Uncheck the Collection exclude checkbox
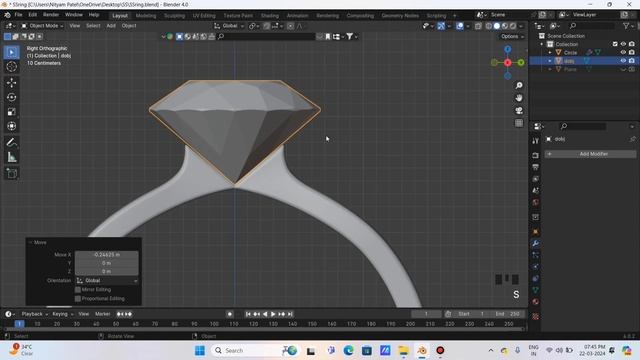 [615, 44]
